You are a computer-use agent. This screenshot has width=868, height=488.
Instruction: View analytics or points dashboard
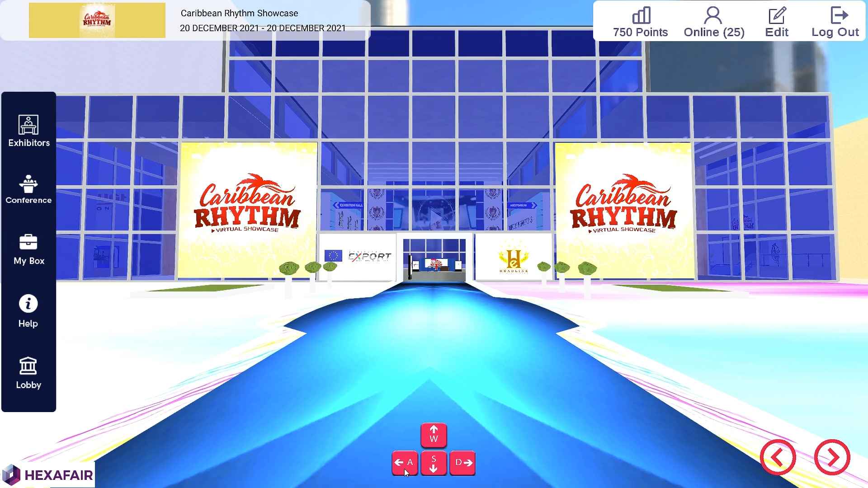coord(640,21)
